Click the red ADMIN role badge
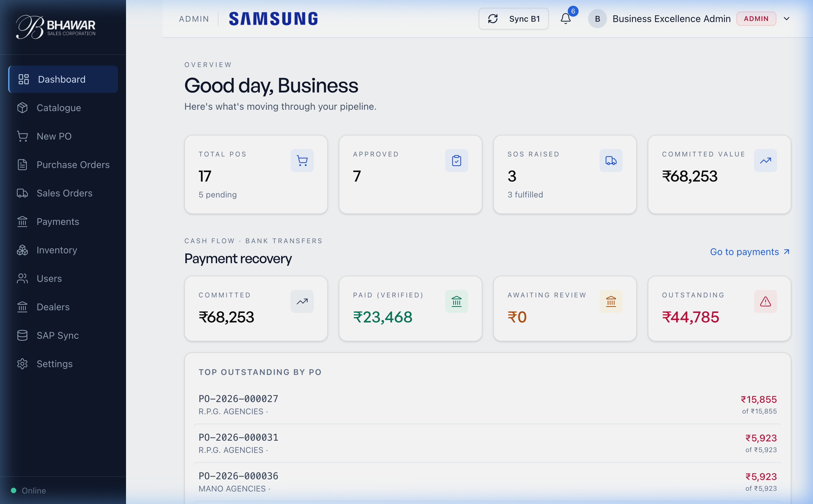 coord(756,19)
